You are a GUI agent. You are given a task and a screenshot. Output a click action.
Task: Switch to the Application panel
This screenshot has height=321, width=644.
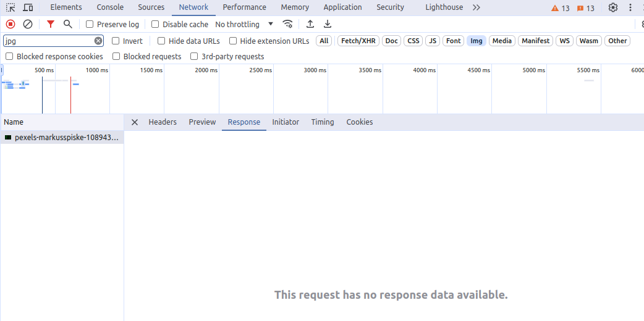pyautogui.click(x=342, y=7)
